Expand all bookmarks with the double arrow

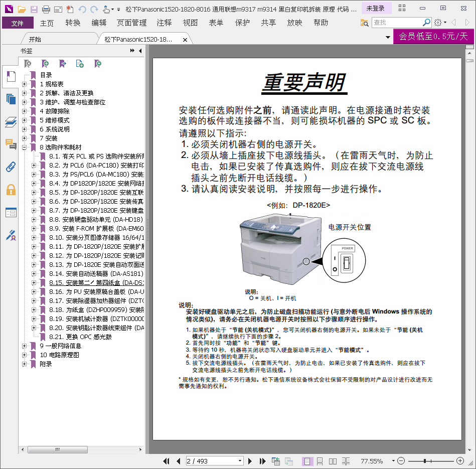click(x=132, y=50)
